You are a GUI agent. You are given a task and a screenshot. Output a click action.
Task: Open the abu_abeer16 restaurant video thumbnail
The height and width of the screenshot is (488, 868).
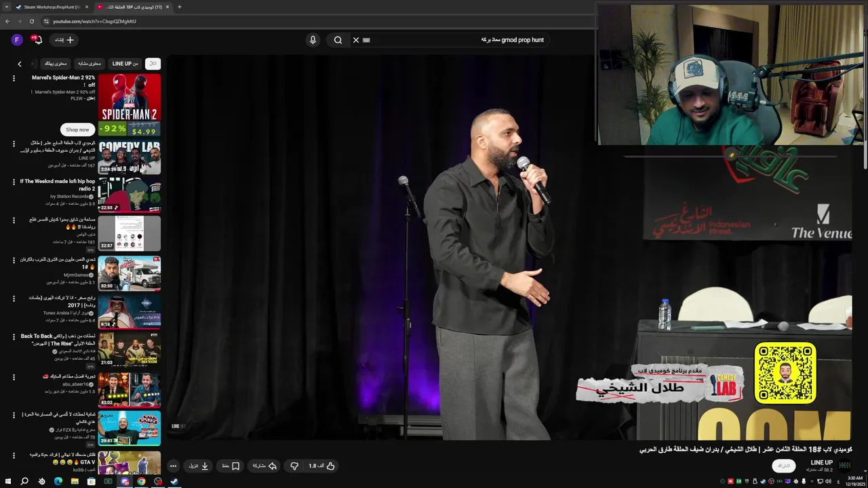[x=130, y=389]
